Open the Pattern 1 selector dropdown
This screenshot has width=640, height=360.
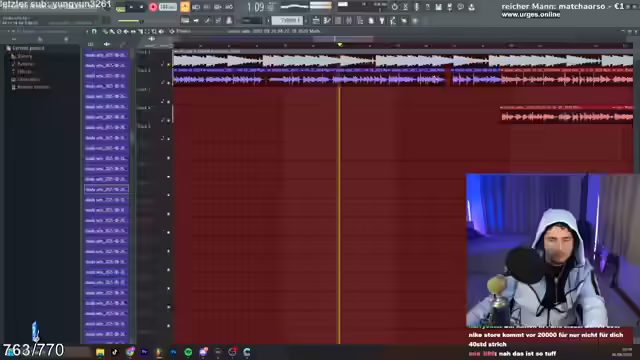pos(287,20)
